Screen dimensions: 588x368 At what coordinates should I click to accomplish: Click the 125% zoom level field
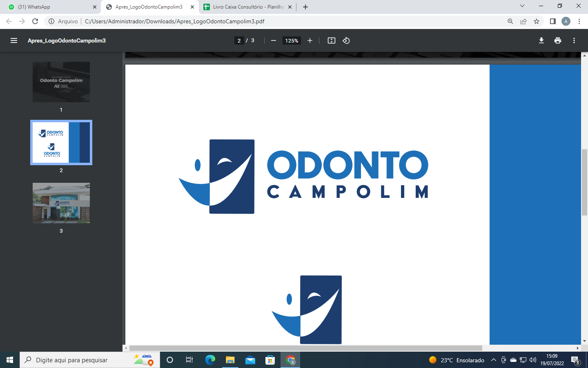(292, 40)
